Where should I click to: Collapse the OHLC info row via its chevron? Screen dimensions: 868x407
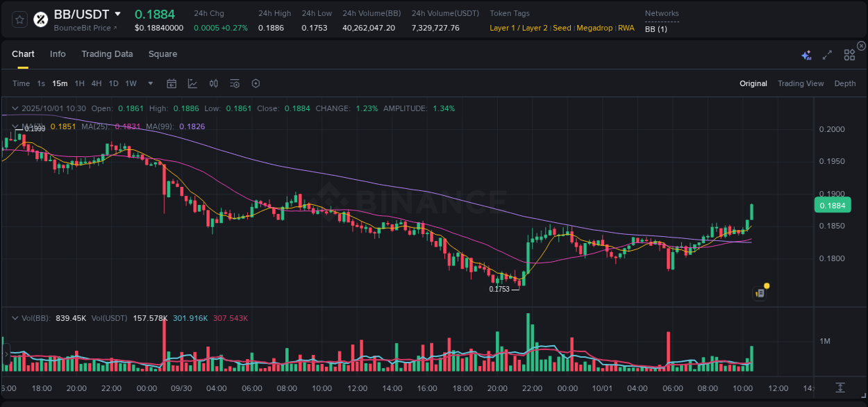pyautogui.click(x=15, y=108)
